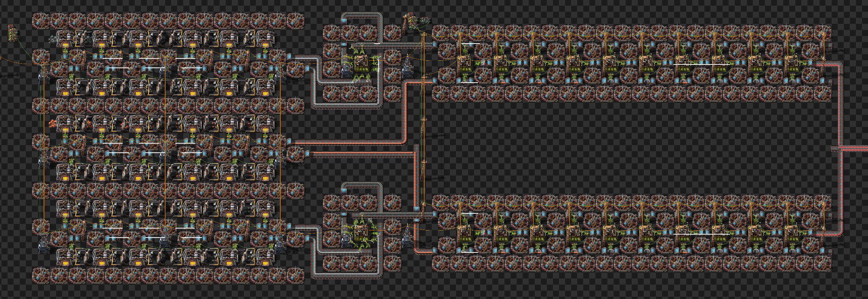Select the bottom-left corner beacon

tap(41, 276)
